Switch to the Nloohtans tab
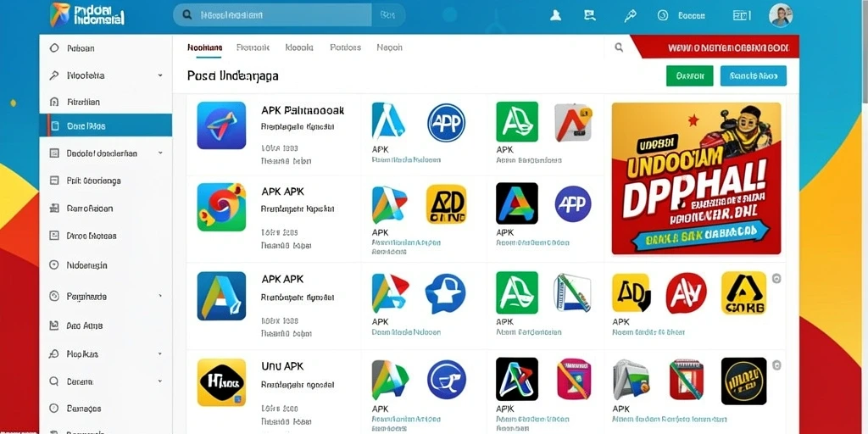This screenshot has width=868, height=434. [x=205, y=47]
